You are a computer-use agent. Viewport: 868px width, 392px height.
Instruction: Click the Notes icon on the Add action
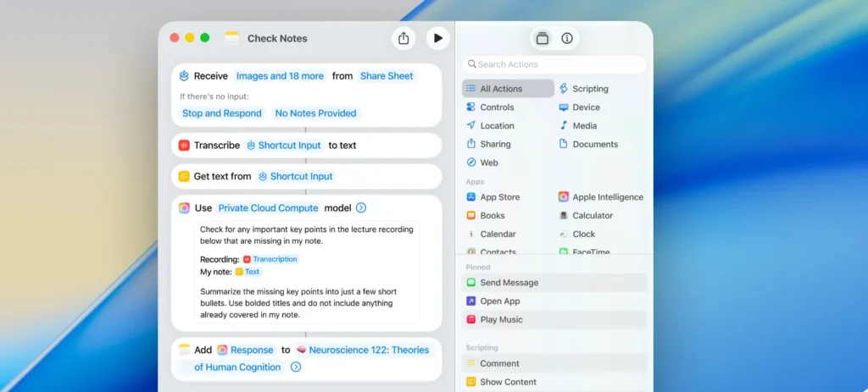pyautogui.click(x=184, y=350)
